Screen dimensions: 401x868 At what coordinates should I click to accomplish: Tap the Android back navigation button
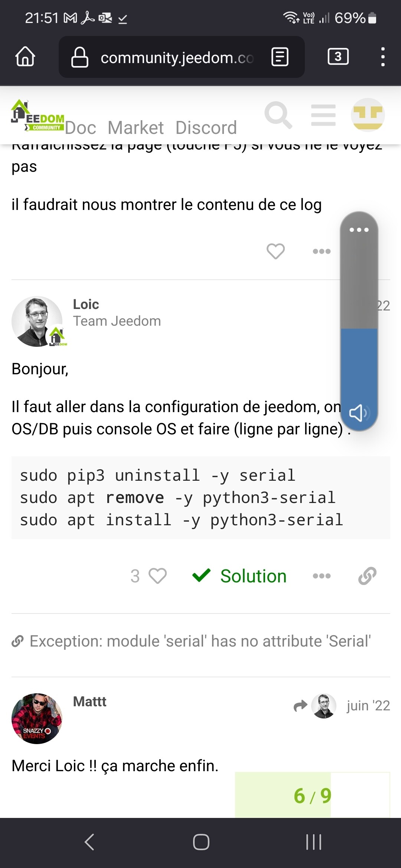tap(89, 842)
